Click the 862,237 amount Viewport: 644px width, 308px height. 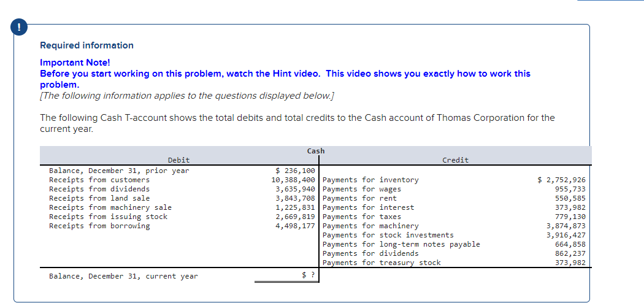[570, 253]
